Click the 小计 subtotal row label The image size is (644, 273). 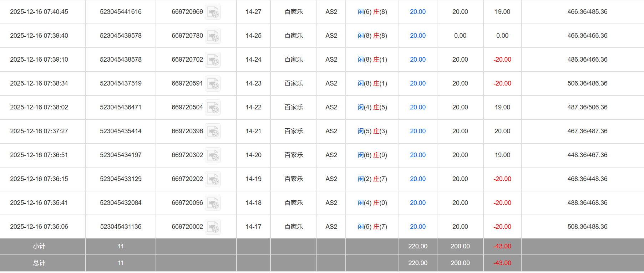point(39,246)
